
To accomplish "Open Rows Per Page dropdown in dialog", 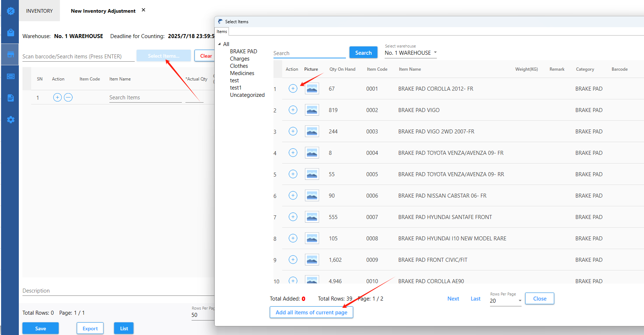I will (x=505, y=301).
